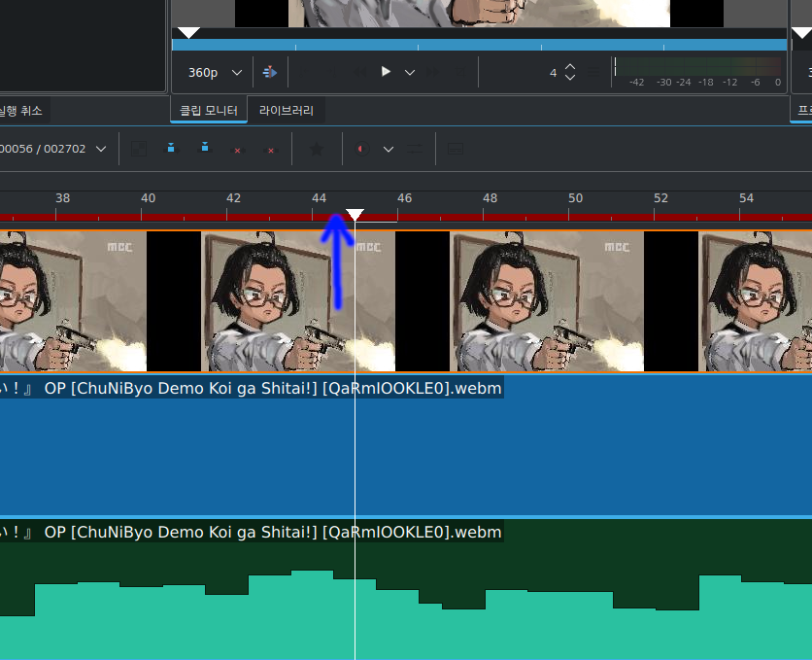The height and width of the screenshot is (660, 812).
Task: Select the green audio clip ChuNiByo webm
Action: pos(406,590)
